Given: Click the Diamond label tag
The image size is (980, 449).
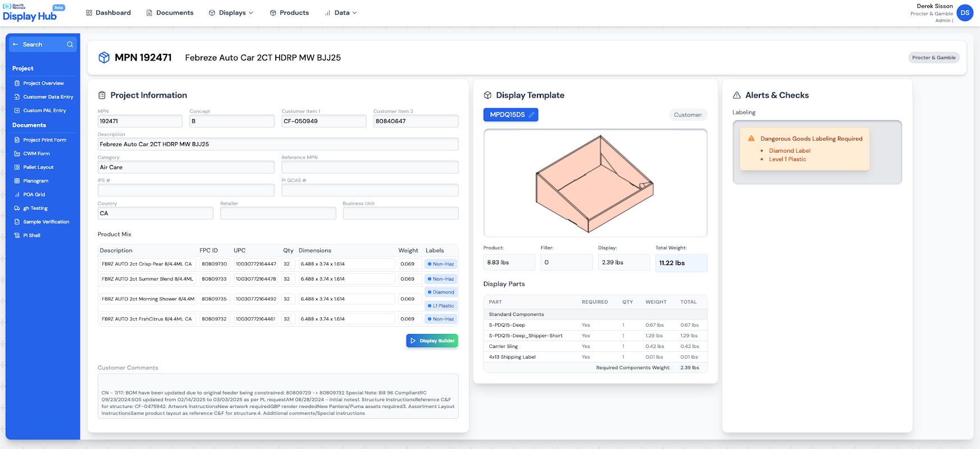Looking at the screenshot, I should point(441,292).
